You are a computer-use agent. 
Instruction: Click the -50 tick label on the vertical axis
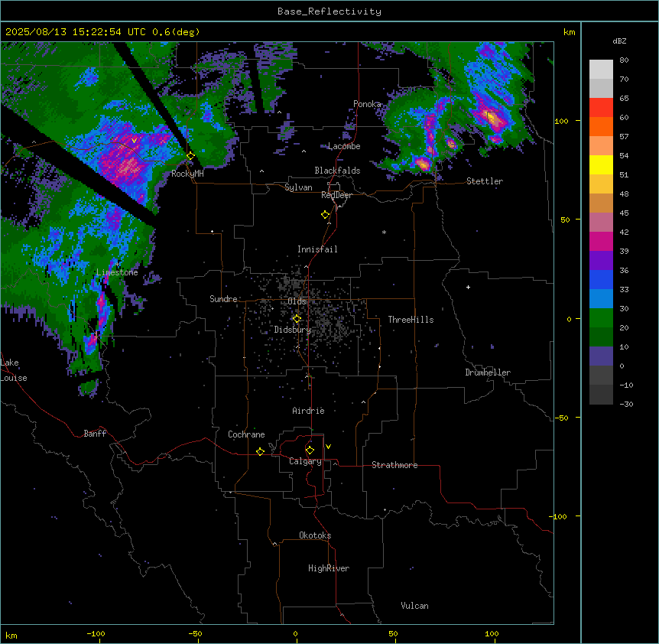click(x=561, y=418)
